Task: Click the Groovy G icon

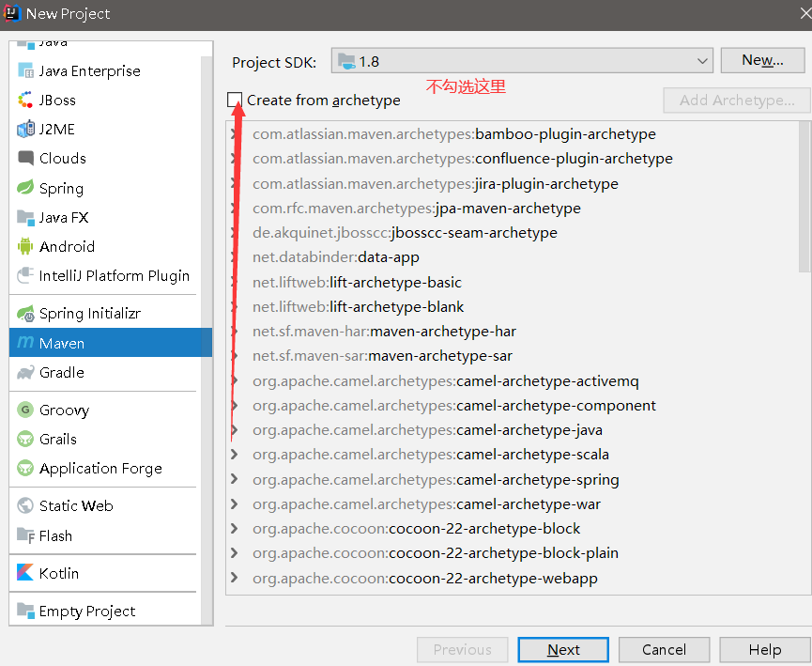Action: (25, 410)
